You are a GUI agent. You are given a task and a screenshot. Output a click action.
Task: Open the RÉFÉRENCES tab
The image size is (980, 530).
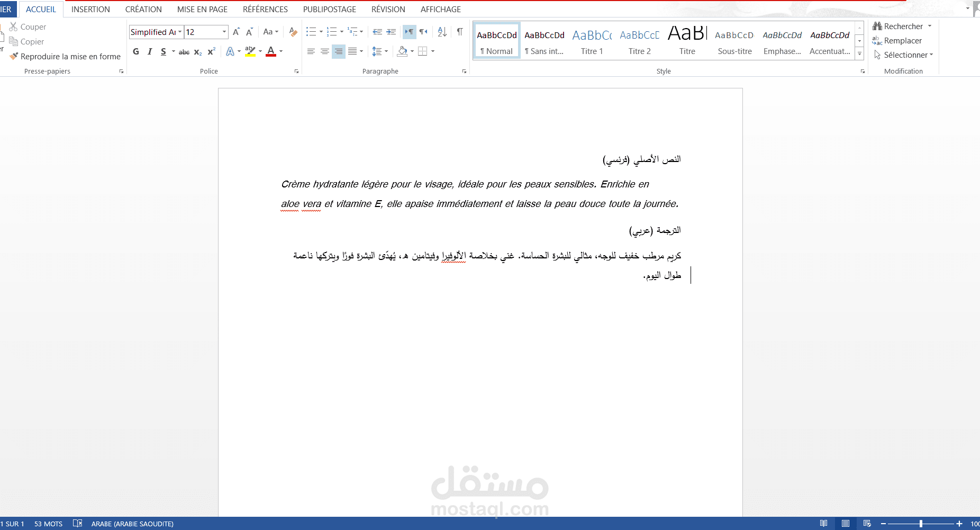[x=265, y=10]
